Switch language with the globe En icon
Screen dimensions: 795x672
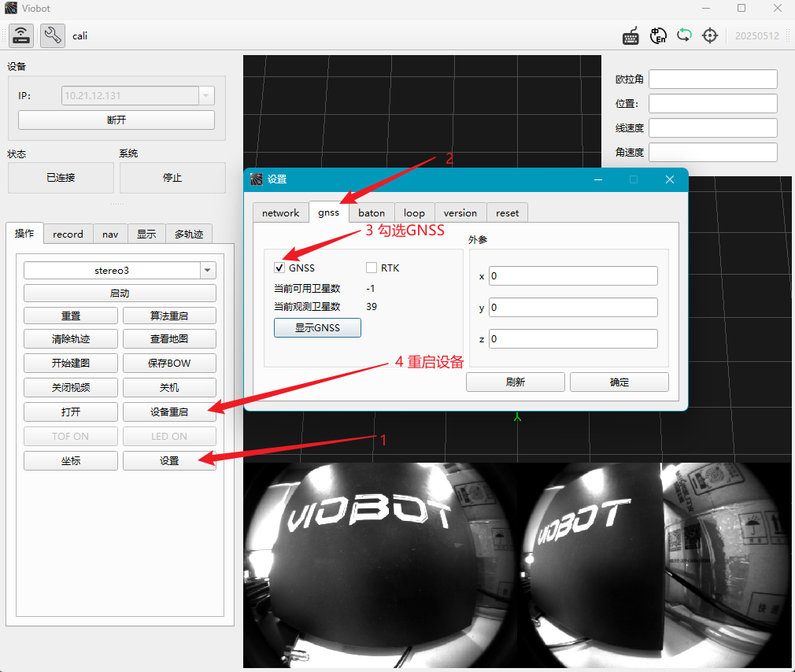coord(657,35)
